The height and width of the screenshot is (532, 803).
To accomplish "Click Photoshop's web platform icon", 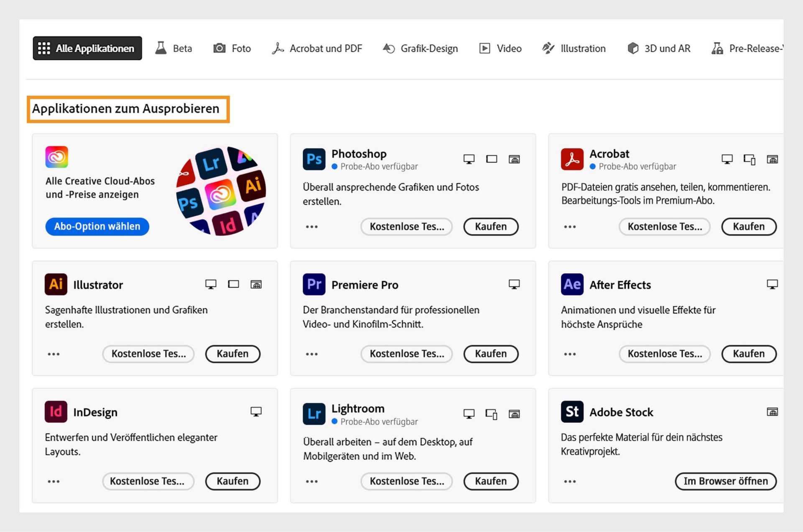I will point(514,159).
